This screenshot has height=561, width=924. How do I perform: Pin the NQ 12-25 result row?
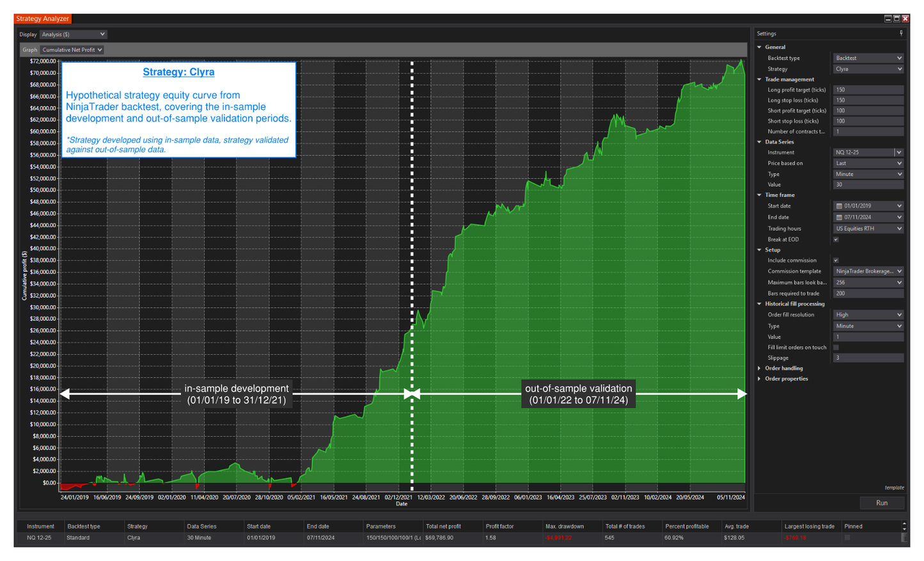tap(847, 538)
